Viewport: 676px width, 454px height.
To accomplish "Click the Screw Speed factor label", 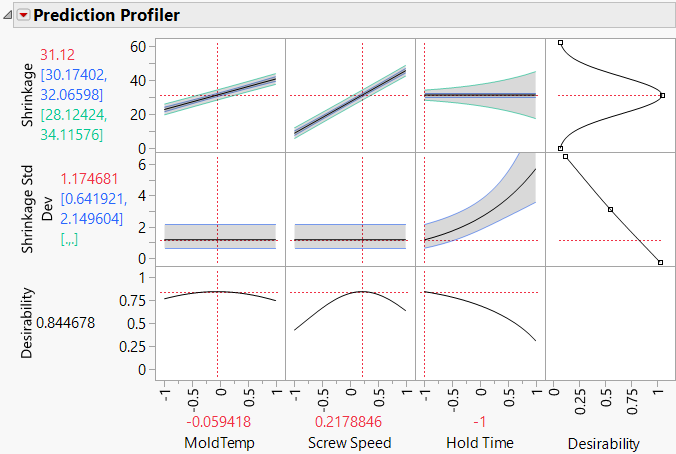I will [349, 441].
